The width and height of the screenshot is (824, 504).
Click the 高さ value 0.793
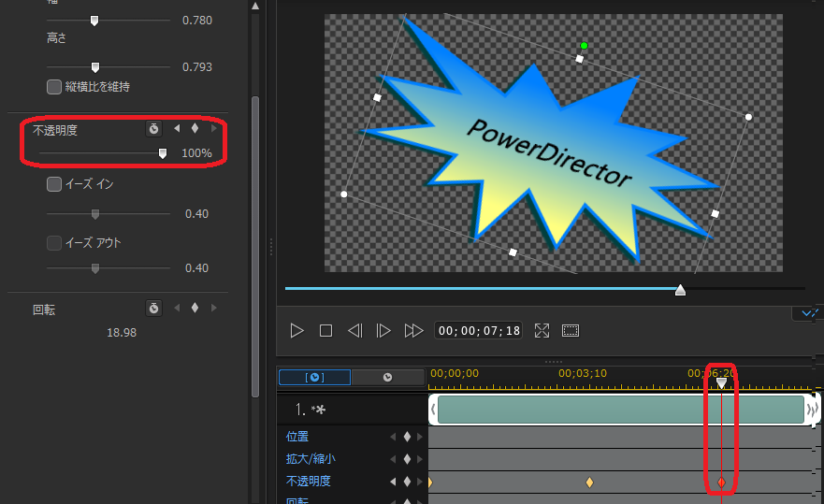pos(197,67)
